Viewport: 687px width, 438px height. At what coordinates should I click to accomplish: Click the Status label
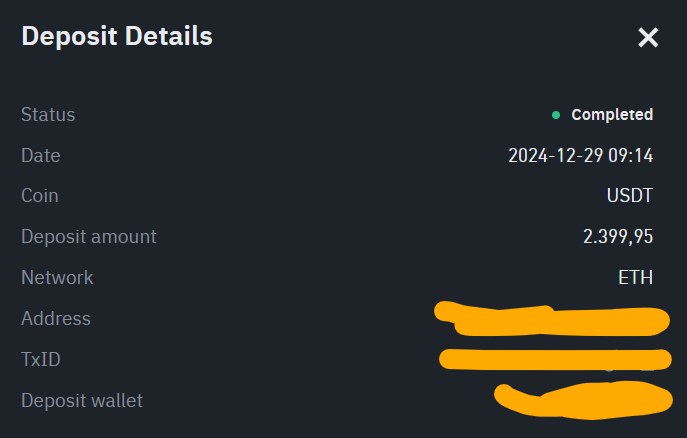point(48,115)
